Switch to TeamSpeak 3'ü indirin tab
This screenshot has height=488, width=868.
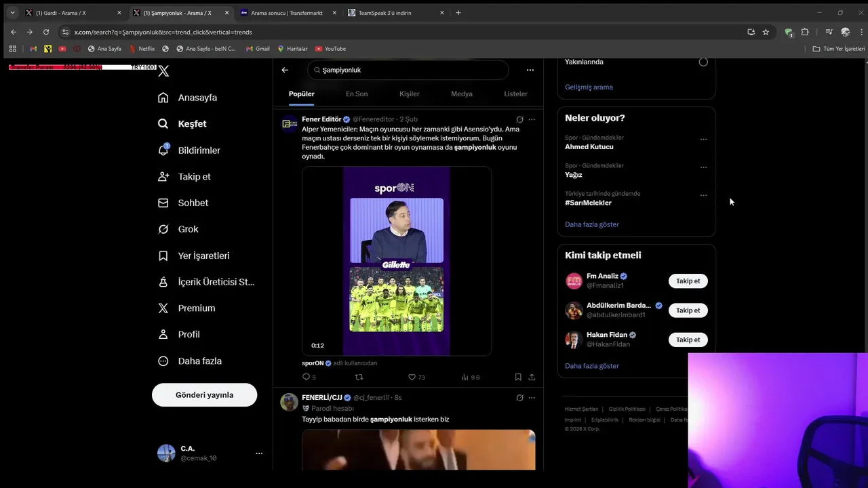click(x=396, y=13)
